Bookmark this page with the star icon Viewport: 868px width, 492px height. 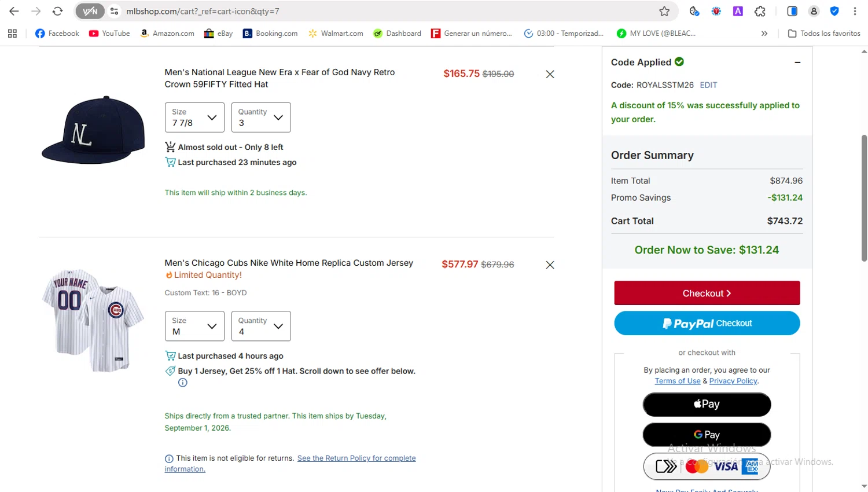pos(664,11)
